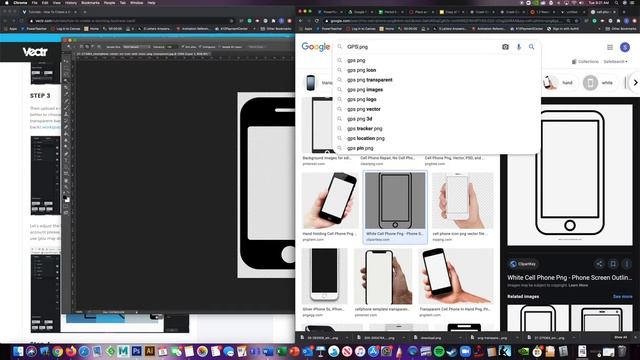
Task: Select the Clone Stamp tool in Photoshop
Action: (67, 114)
